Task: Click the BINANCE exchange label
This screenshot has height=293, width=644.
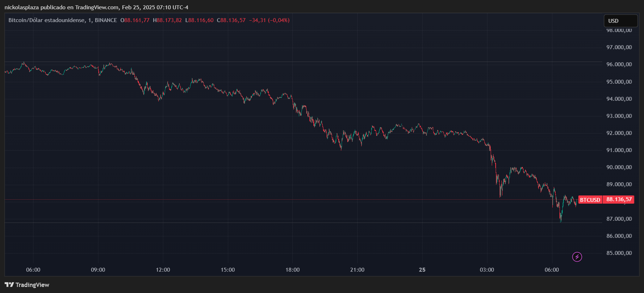Action: [106, 20]
